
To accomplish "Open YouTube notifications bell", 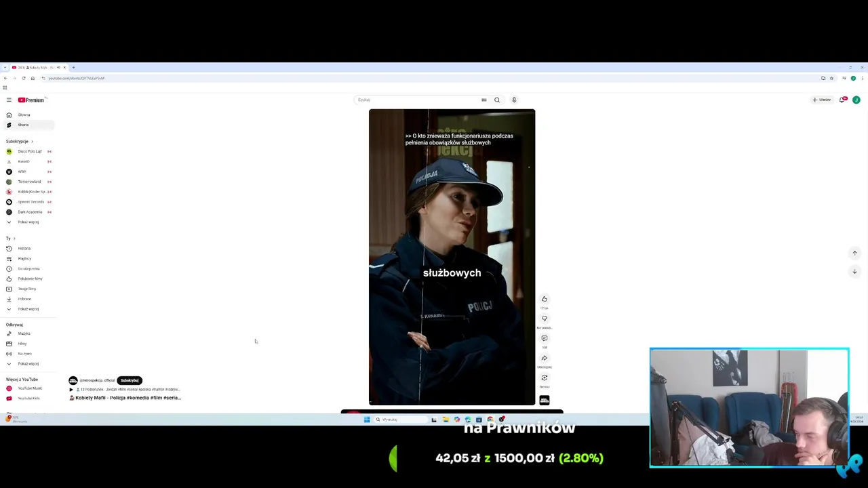I will (843, 100).
